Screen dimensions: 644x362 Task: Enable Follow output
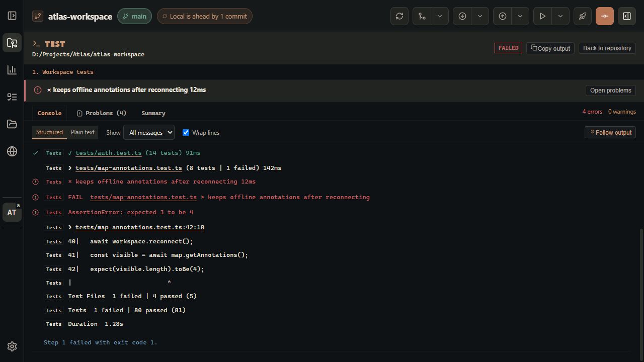pyautogui.click(x=610, y=132)
